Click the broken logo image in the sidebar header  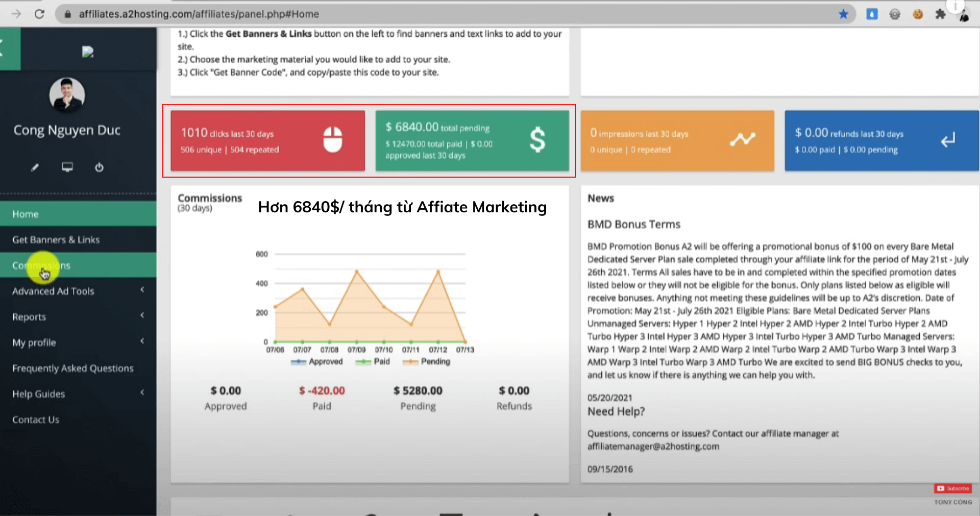coord(88,52)
